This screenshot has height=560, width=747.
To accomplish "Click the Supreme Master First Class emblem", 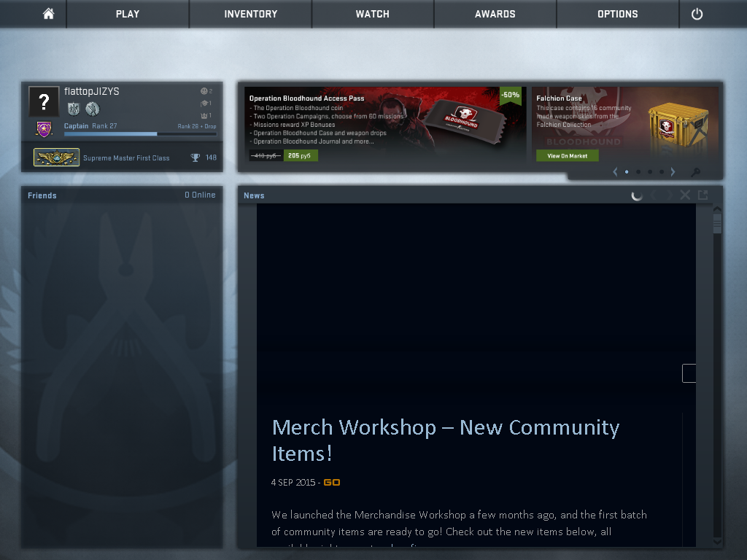I will pos(56,157).
